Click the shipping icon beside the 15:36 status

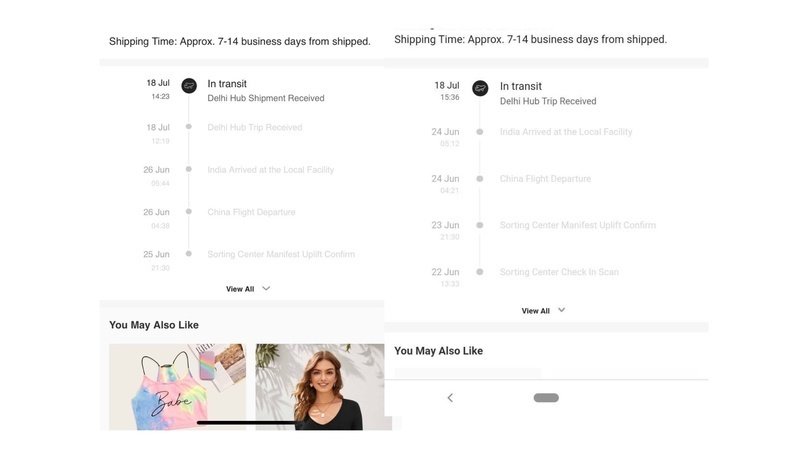(480, 88)
